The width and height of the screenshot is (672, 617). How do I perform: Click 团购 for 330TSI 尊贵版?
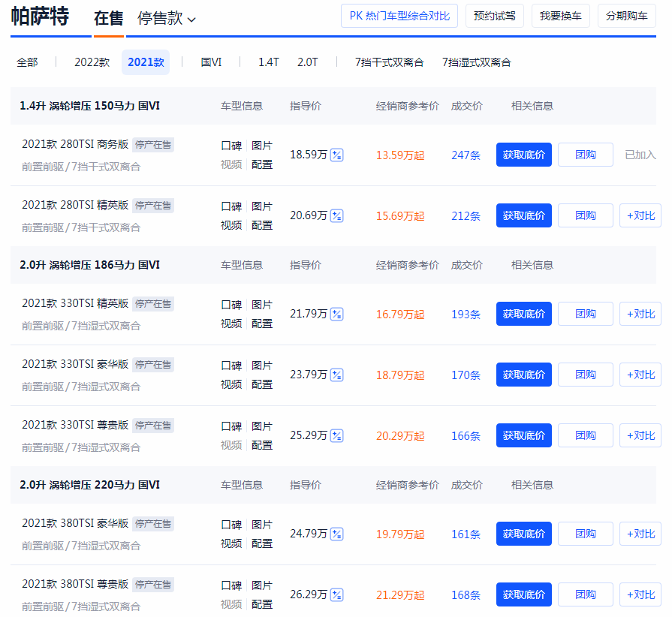586,436
